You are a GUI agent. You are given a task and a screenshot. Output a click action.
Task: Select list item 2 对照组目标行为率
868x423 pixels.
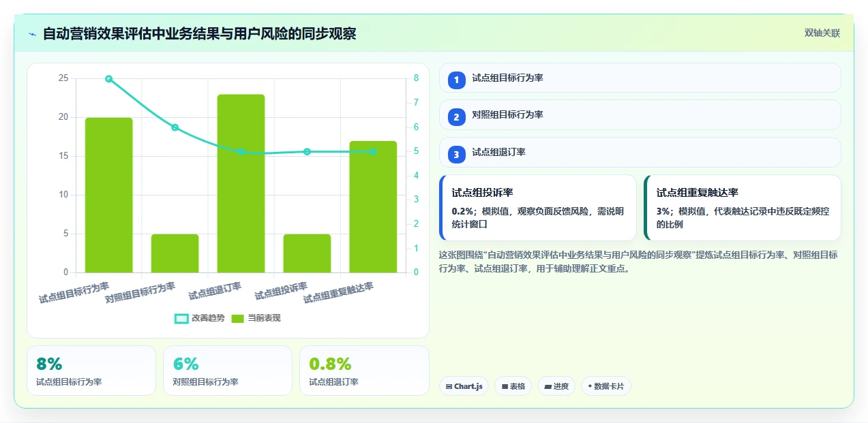(x=640, y=114)
